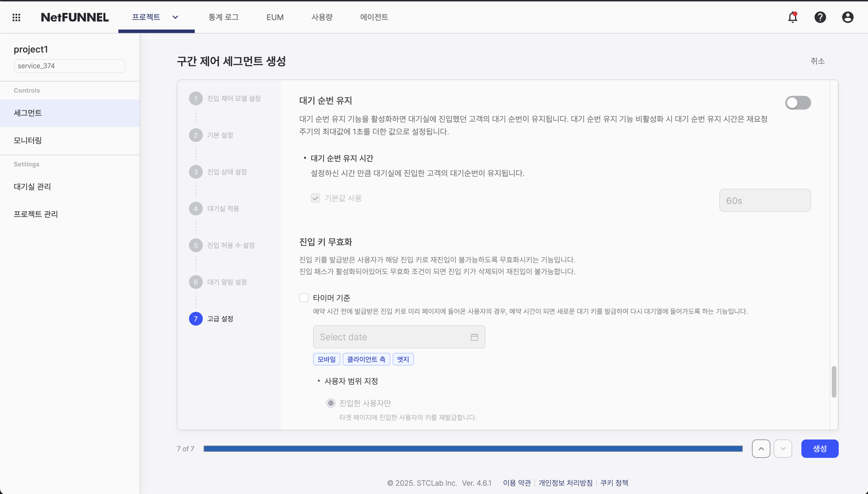Click the down chevron step button
The width and height of the screenshot is (868, 494).
(x=783, y=449)
